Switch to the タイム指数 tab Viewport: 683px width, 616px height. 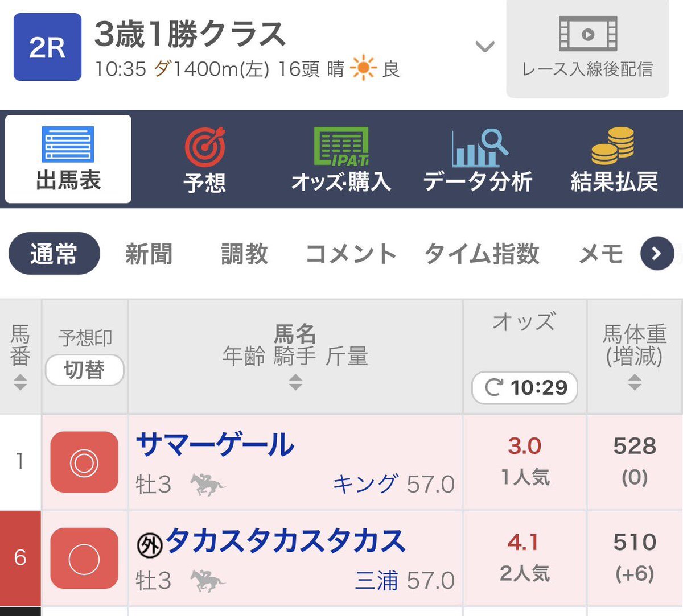point(482,254)
